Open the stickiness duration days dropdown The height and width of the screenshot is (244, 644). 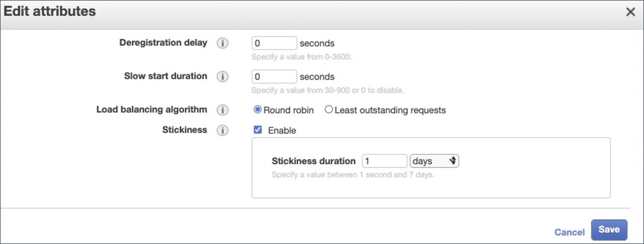(x=434, y=161)
